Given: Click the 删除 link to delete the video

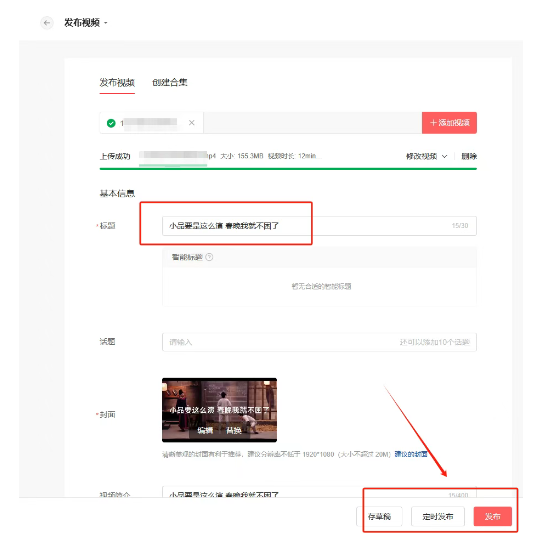Looking at the screenshot, I should click(x=469, y=156).
